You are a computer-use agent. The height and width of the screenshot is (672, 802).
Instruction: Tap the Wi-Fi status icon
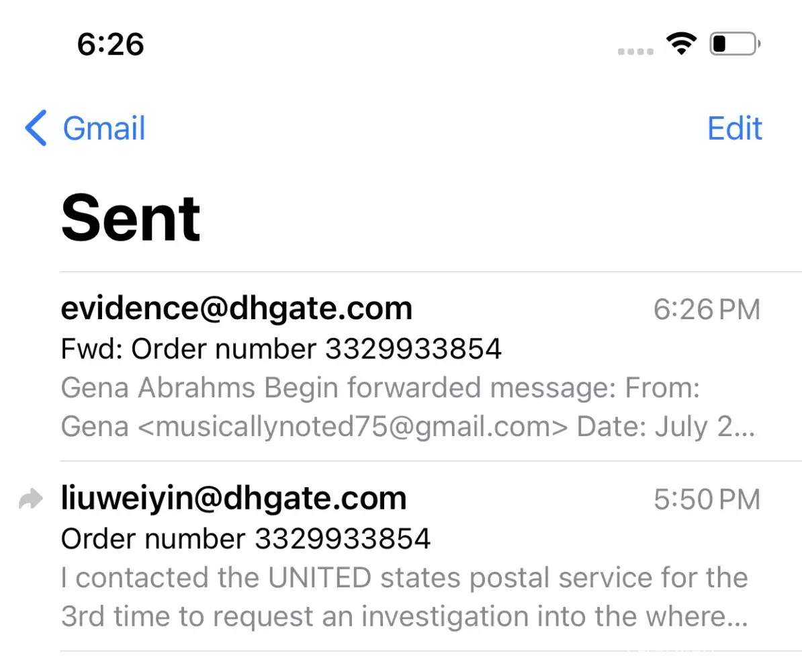pyautogui.click(x=681, y=44)
